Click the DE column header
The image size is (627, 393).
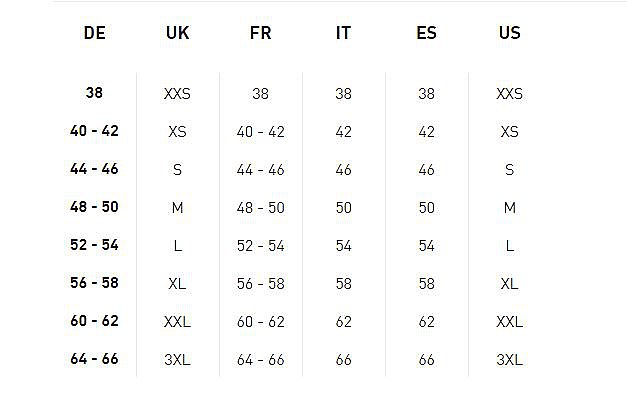click(94, 33)
